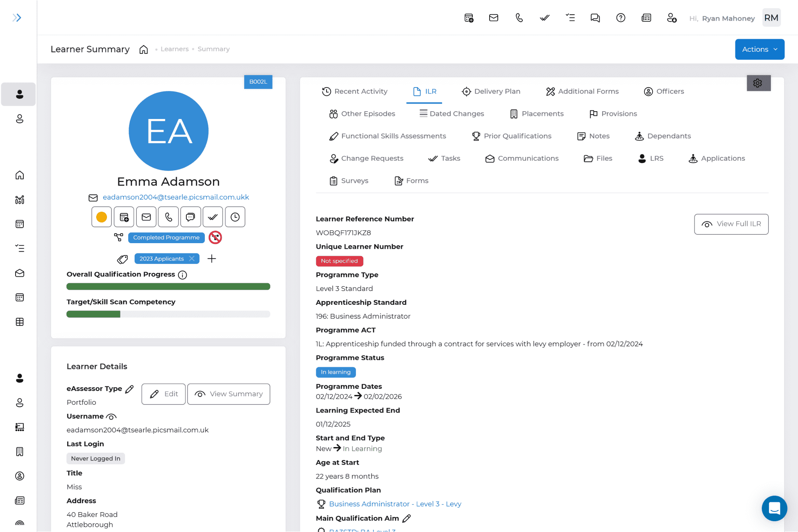Click the orange status indicator on learner card
Viewport: 798px width, 532px height.
pos(101,217)
